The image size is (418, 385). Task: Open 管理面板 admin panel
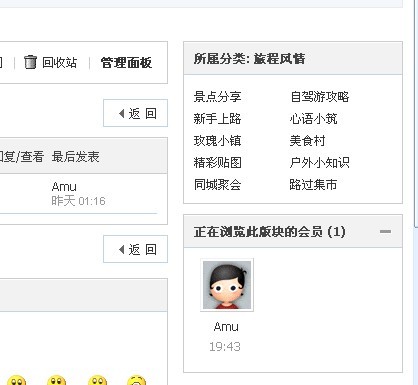pyautogui.click(x=126, y=62)
